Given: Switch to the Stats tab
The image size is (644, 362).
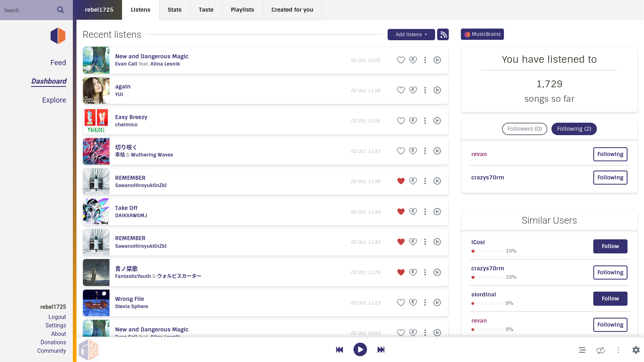Looking at the screenshot, I should coord(175,10).
